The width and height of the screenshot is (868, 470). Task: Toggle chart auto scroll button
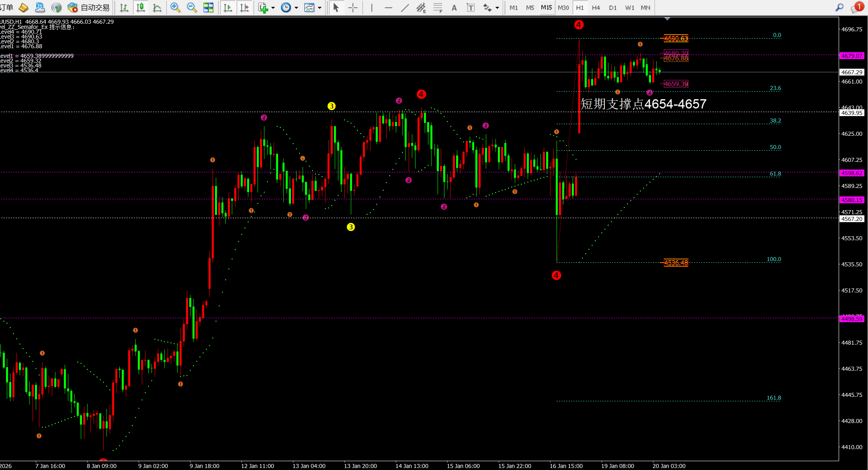click(x=228, y=8)
